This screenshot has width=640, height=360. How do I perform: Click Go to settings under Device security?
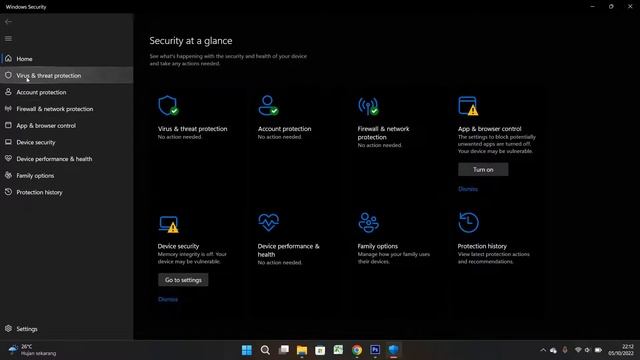(183, 280)
